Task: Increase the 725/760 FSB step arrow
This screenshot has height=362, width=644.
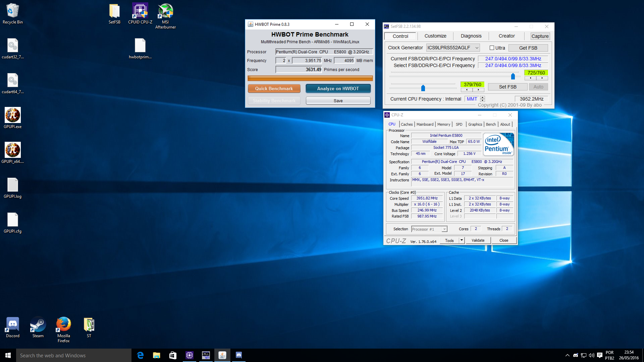Action: [542, 78]
